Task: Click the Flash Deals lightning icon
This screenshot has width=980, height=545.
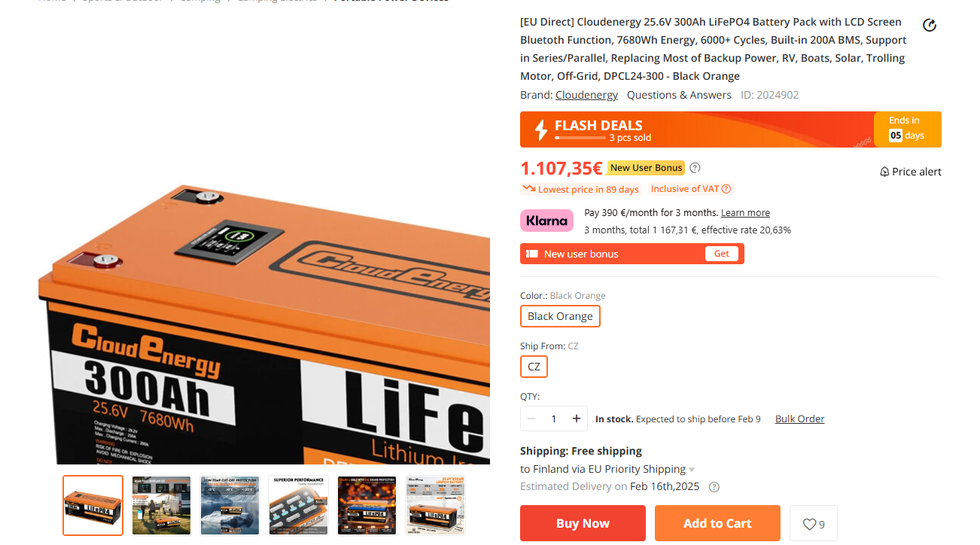Action: [x=540, y=129]
